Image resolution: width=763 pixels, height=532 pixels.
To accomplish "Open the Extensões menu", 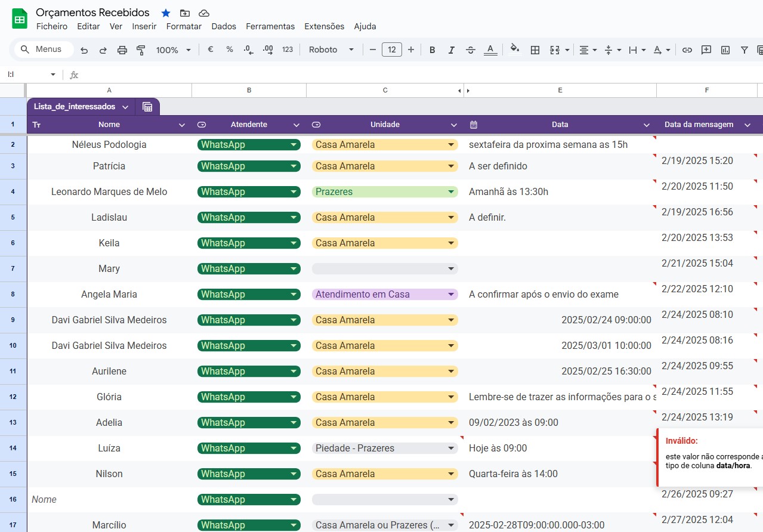I will pyautogui.click(x=324, y=26).
